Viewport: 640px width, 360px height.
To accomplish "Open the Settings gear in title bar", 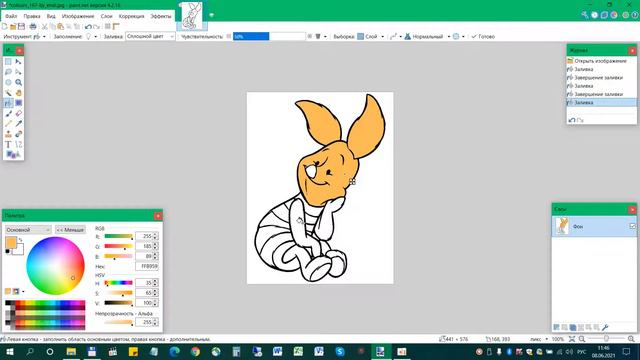I will pos(626,15).
